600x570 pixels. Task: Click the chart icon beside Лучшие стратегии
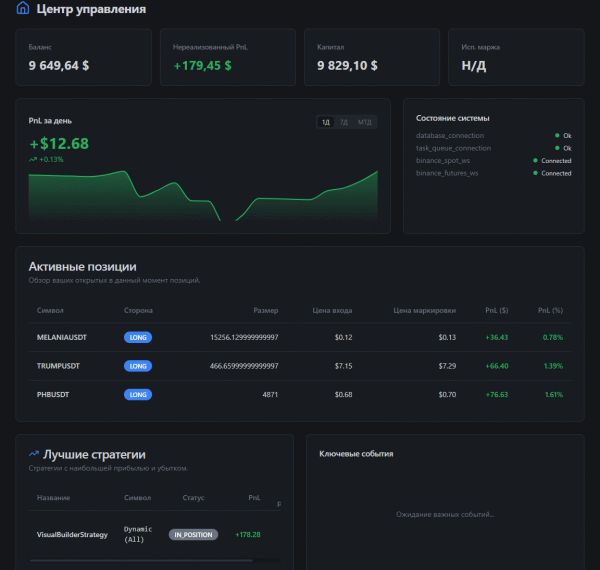pyautogui.click(x=34, y=454)
